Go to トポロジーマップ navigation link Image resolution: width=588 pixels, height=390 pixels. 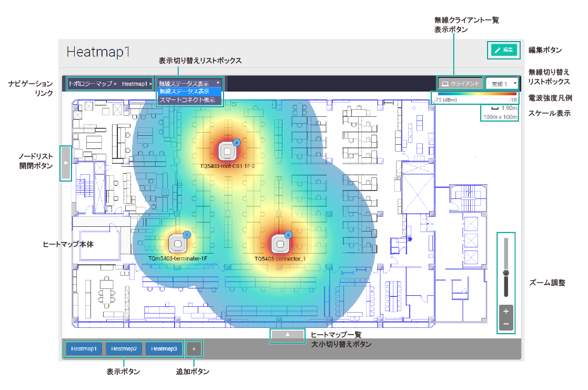[92, 84]
